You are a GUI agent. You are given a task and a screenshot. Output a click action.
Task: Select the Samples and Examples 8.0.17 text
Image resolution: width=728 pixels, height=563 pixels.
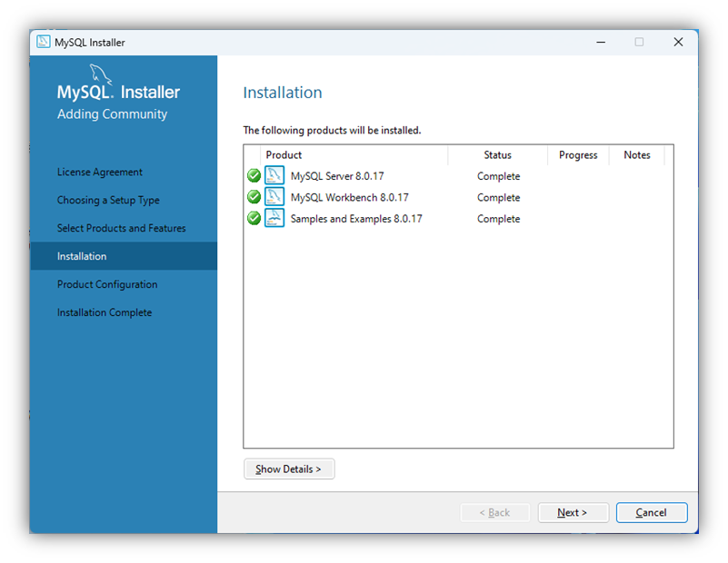356,219
